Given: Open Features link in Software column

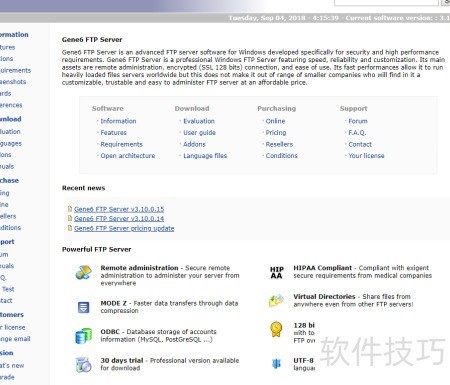Looking at the screenshot, I should [x=114, y=133].
